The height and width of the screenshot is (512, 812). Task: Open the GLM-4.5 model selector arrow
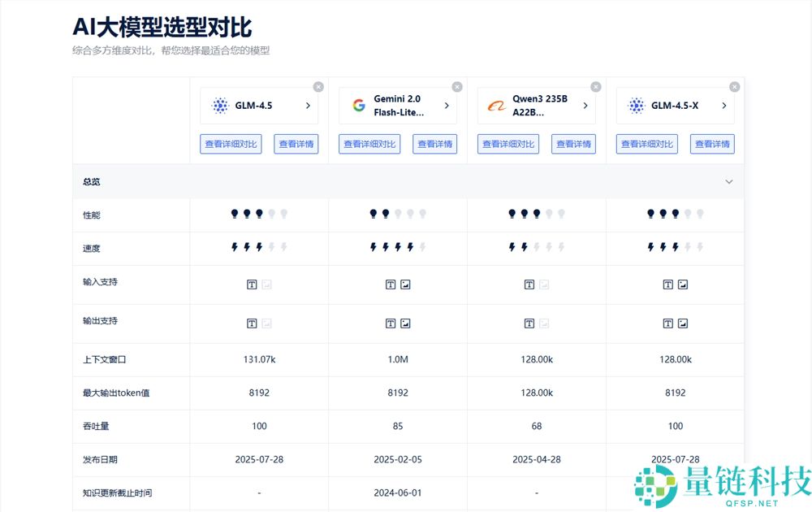(307, 105)
